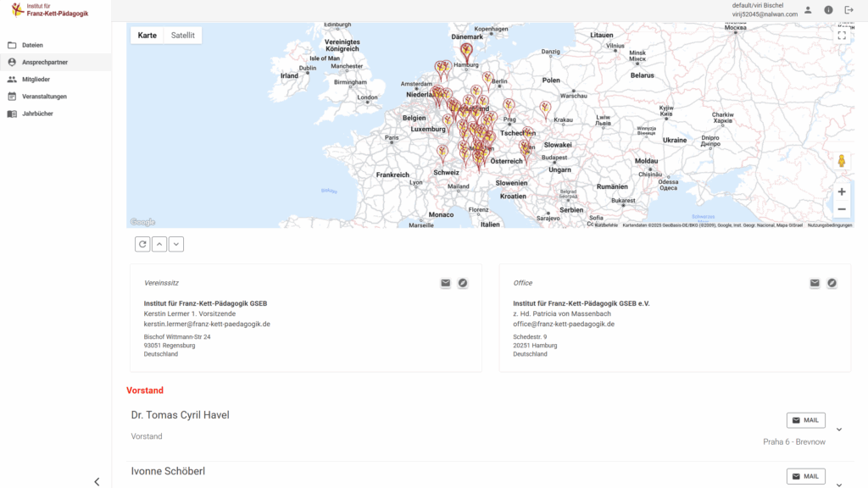Viewport: 868px width, 488px height.
Task: Send mail to Vereinssitz contact
Action: (x=446, y=283)
